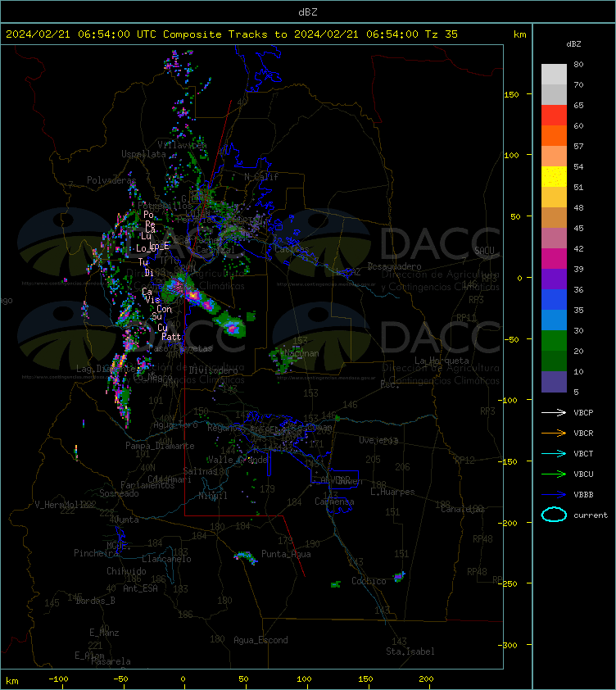Click the 'Desaguadero' map label

click(x=394, y=266)
